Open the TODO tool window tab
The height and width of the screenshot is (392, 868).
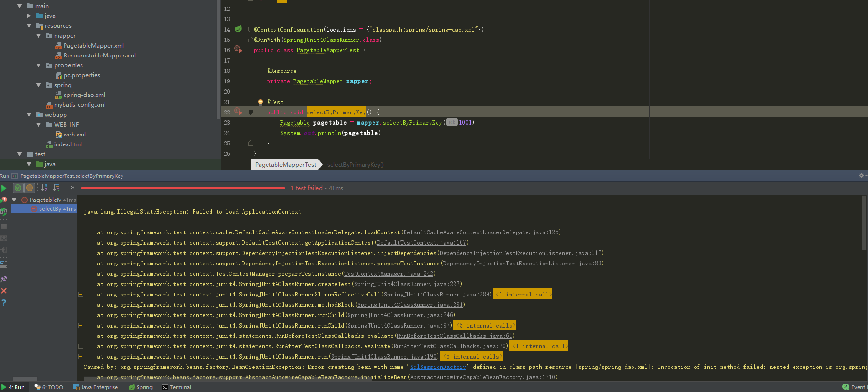click(49, 387)
